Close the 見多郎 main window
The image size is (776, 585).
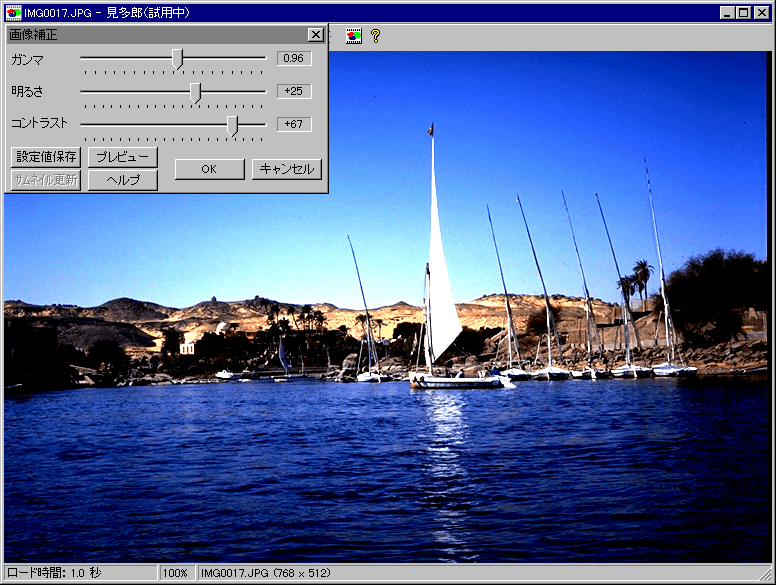pos(762,13)
